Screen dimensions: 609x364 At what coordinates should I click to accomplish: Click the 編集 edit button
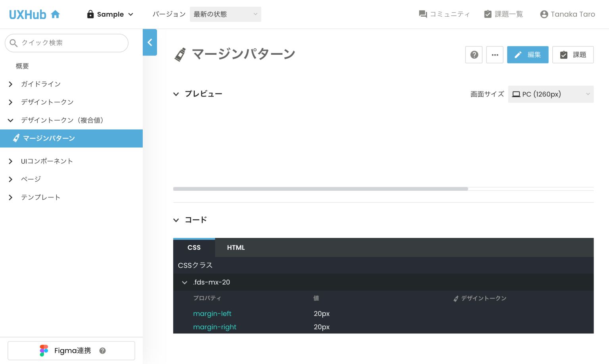click(x=527, y=54)
